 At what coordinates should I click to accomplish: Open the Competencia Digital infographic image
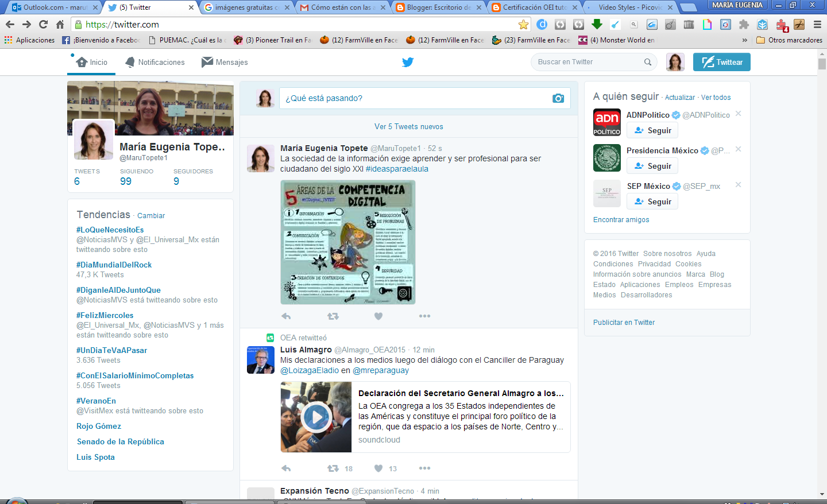(348, 242)
